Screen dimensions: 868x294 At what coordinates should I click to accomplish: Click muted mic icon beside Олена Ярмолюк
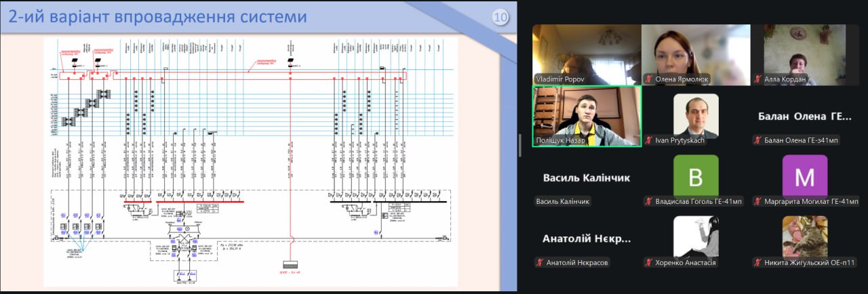pos(649,79)
